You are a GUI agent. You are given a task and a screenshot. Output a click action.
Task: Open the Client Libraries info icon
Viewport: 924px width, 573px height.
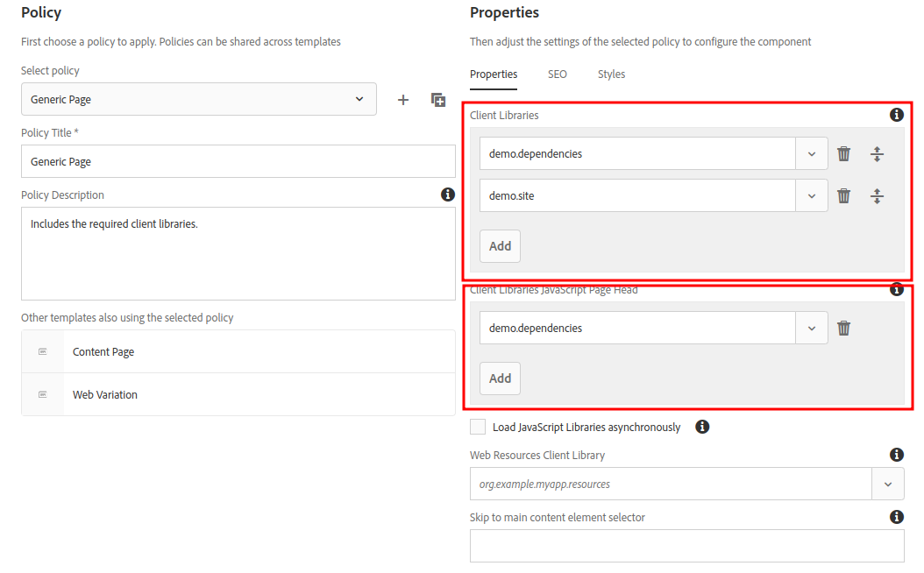pos(897,115)
